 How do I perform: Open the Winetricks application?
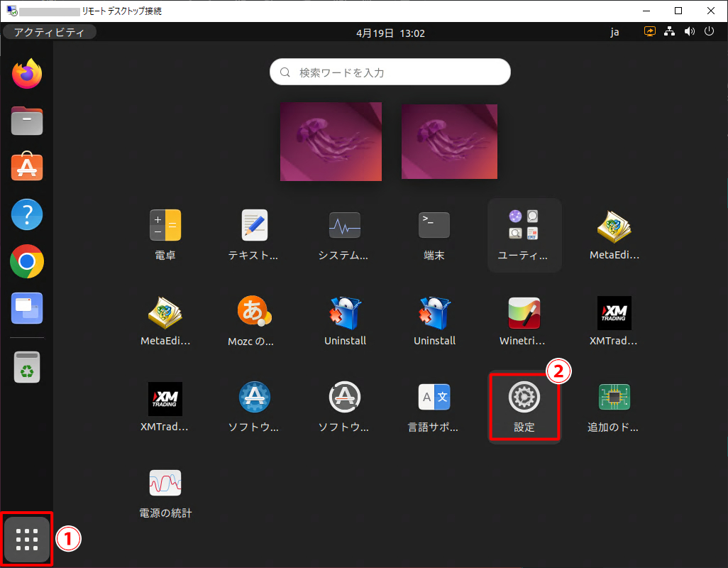[x=524, y=320]
